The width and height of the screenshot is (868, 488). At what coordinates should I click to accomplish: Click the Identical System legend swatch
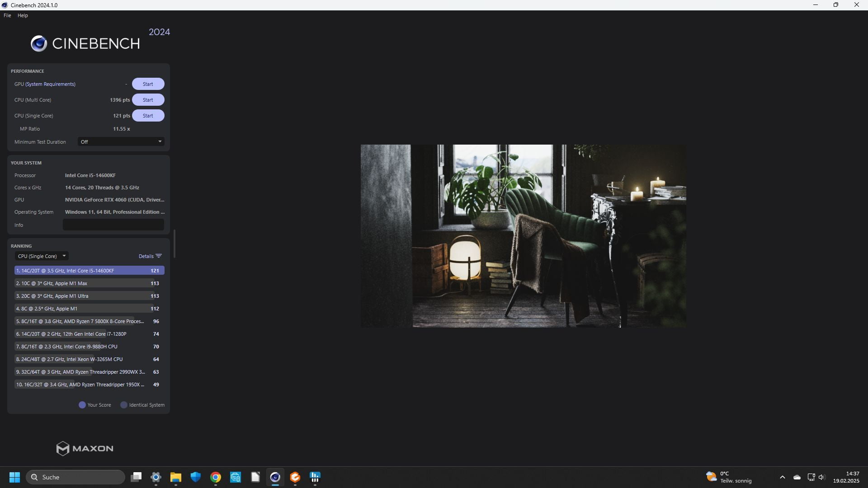[x=124, y=405]
